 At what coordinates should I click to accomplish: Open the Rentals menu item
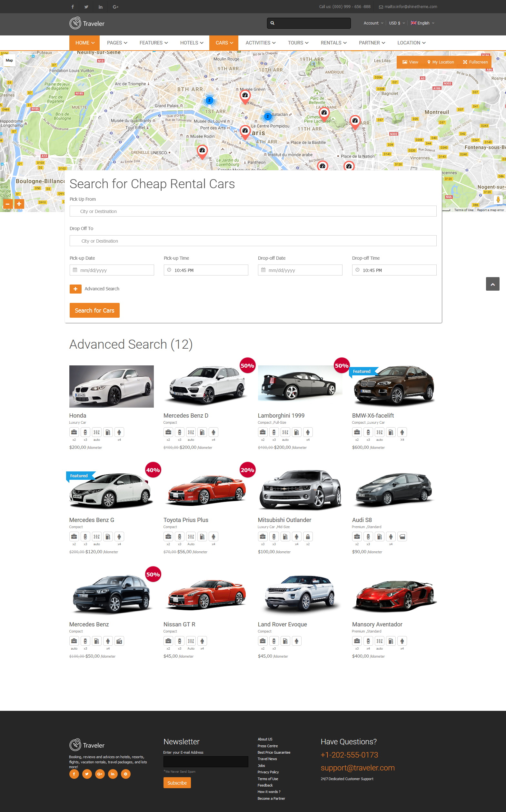[x=333, y=43]
